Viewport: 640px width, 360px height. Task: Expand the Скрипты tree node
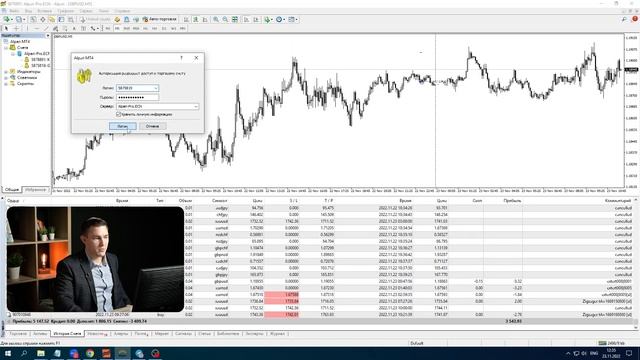6,83
